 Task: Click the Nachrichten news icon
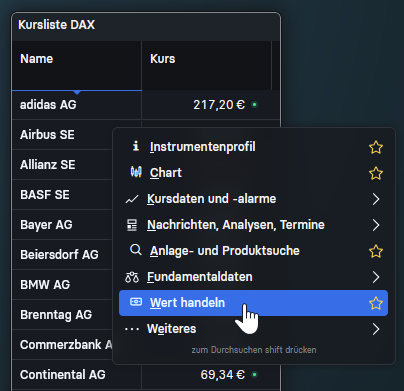click(x=132, y=225)
